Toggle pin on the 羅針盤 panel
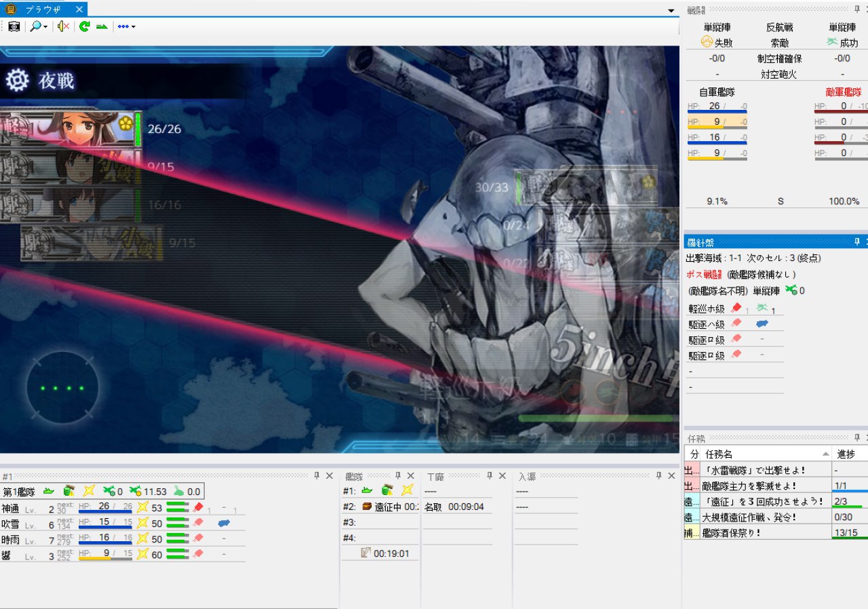868x609 pixels. coord(856,241)
